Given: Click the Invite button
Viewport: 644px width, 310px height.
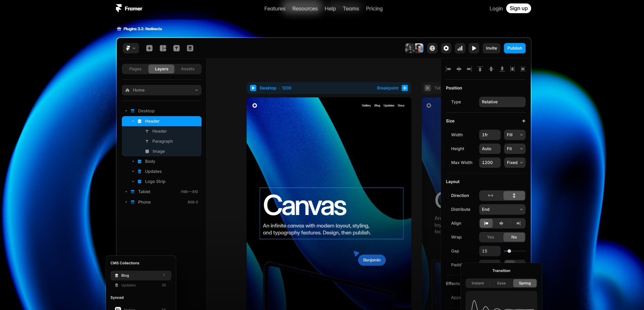Looking at the screenshot, I should tap(491, 48).
